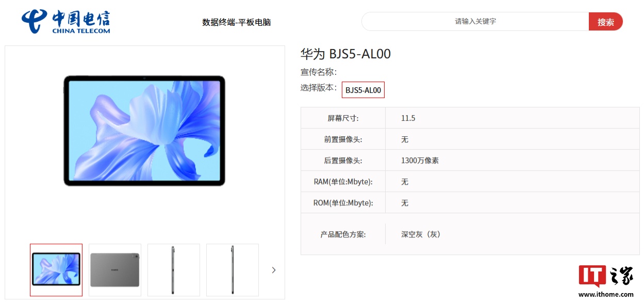Open the 数据终端-平板电脑 category link
Viewport: 644px width, 305px height.
[237, 22]
